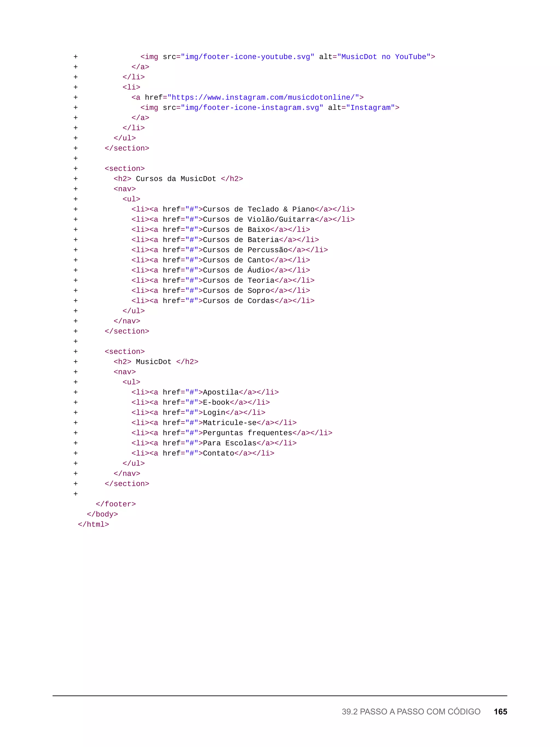Viewport: 560px width, 747px height.
Task: Click the "Contato" list item
Action: [x=218, y=453]
